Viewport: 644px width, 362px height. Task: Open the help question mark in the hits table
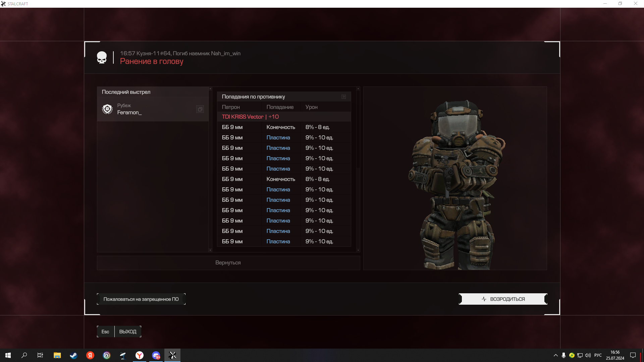click(344, 97)
